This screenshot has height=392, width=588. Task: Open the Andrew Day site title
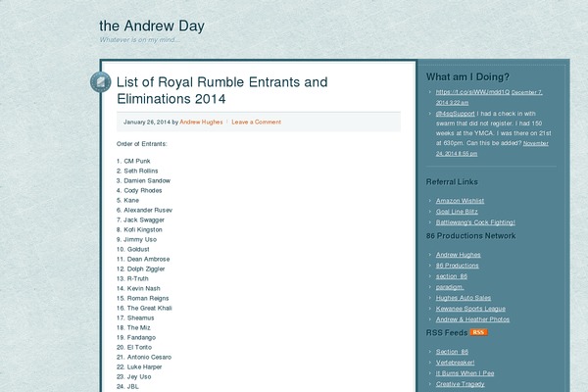pos(152,25)
